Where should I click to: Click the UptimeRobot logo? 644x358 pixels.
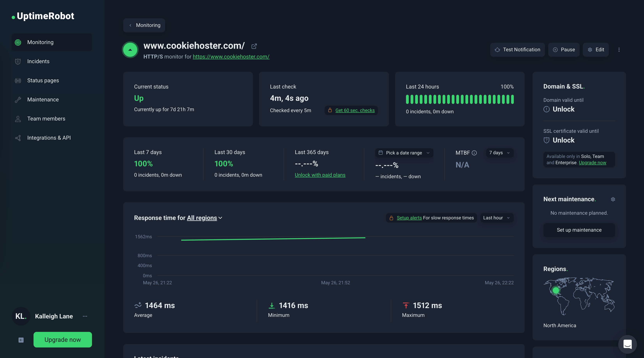point(43,16)
